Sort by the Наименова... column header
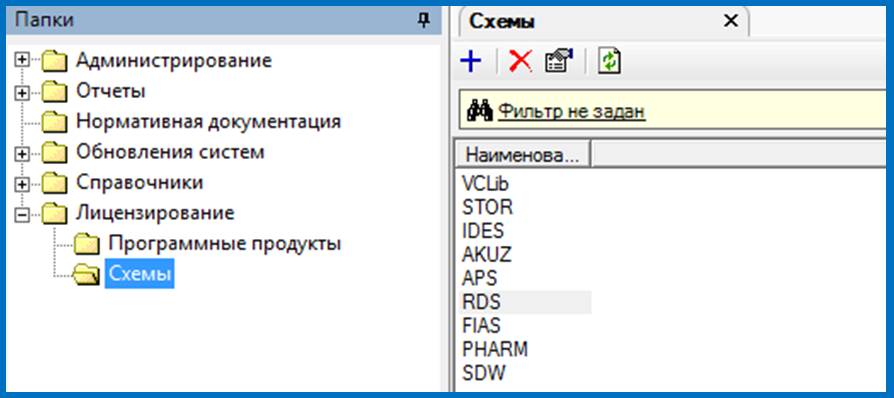894x398 pixels. click(x=522, y=155)
